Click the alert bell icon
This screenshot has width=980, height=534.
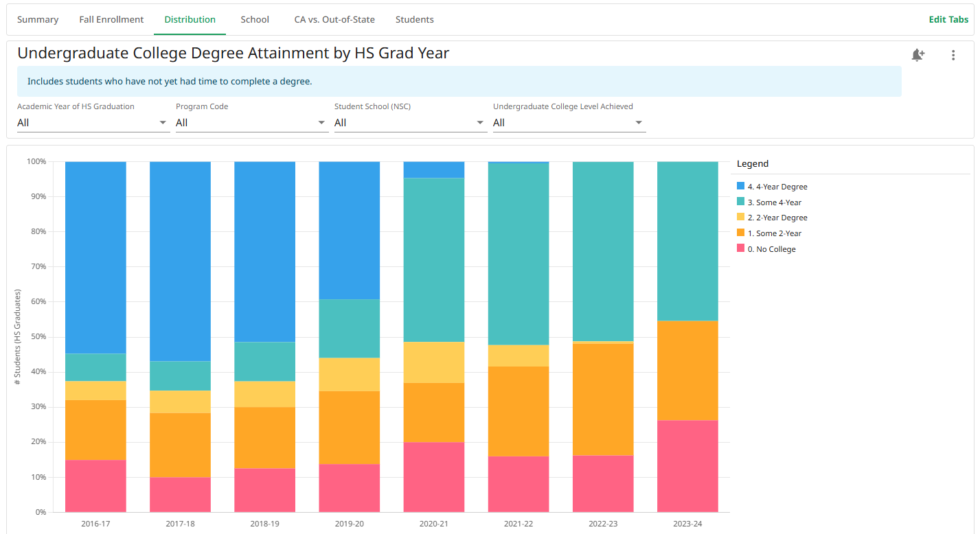[x=918, y=55]
